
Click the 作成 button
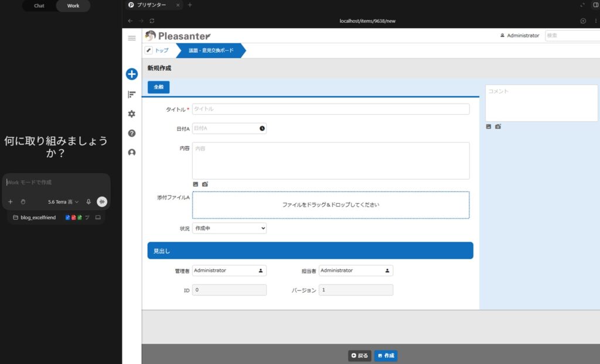(x=386, y=356)
